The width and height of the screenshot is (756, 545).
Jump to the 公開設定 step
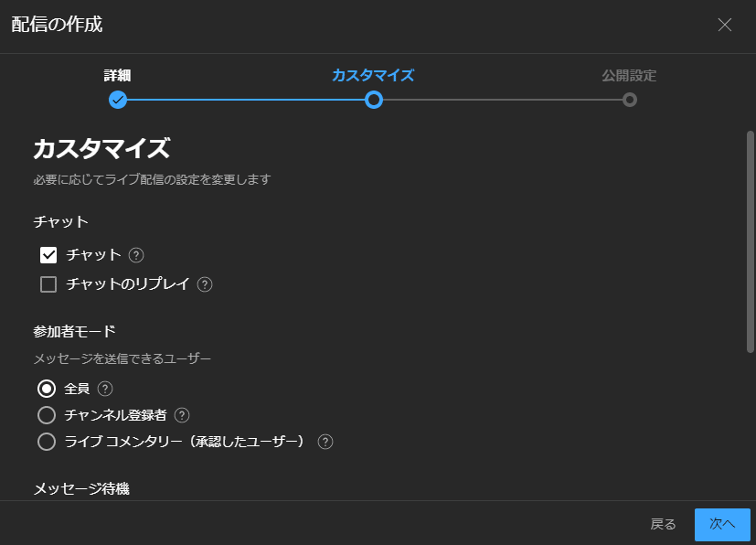point(629,76)
